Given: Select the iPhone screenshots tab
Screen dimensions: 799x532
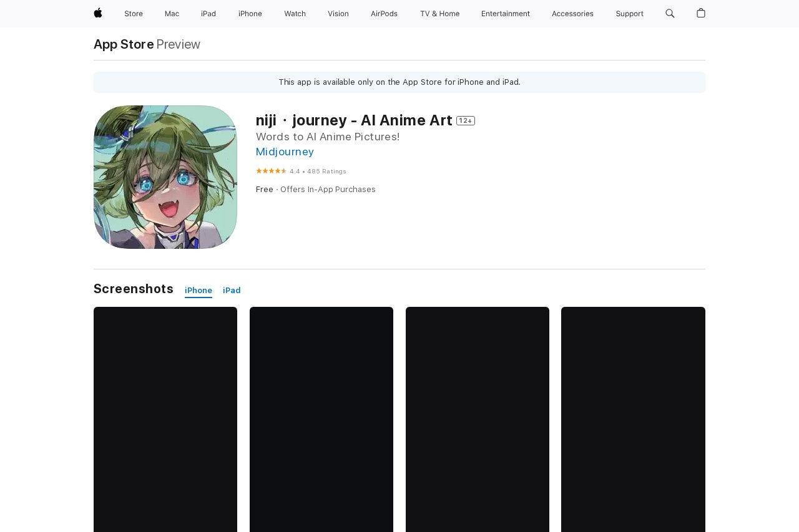Looking at the screenshot, I should click(199, 291).
